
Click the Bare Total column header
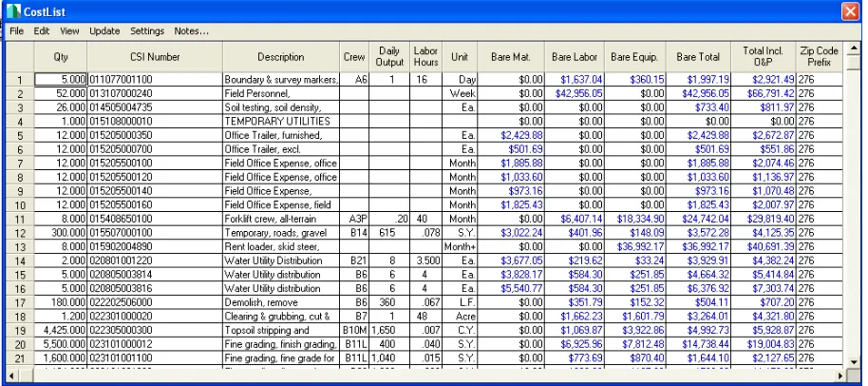point(698,57)
